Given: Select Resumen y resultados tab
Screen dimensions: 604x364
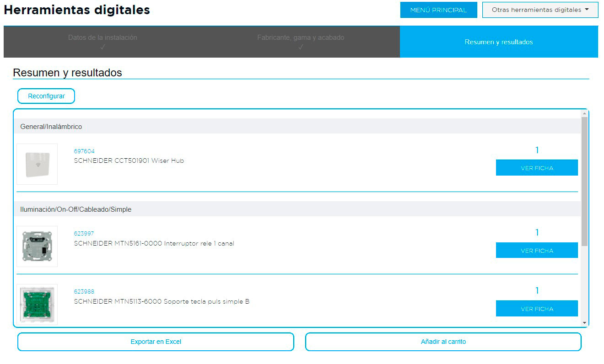Looking at the screenshot, I should pyautogui.click(x=499, y=42).
